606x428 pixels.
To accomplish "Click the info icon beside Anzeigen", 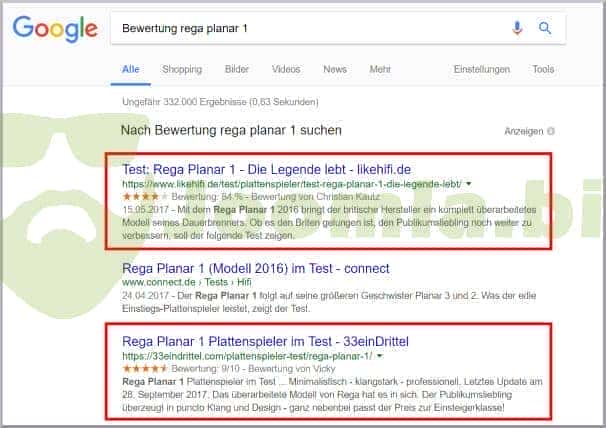I will point(552,131).
